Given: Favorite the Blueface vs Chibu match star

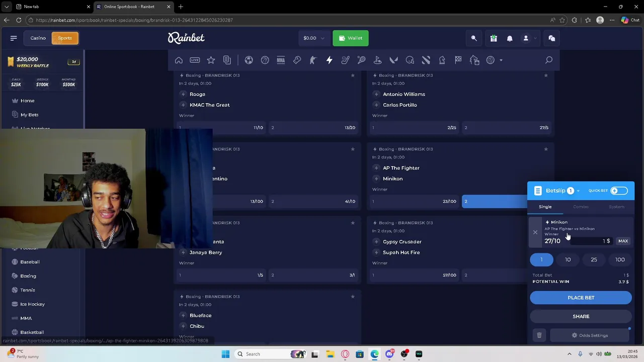Looking at the screenshot, I should pos(353,297).
